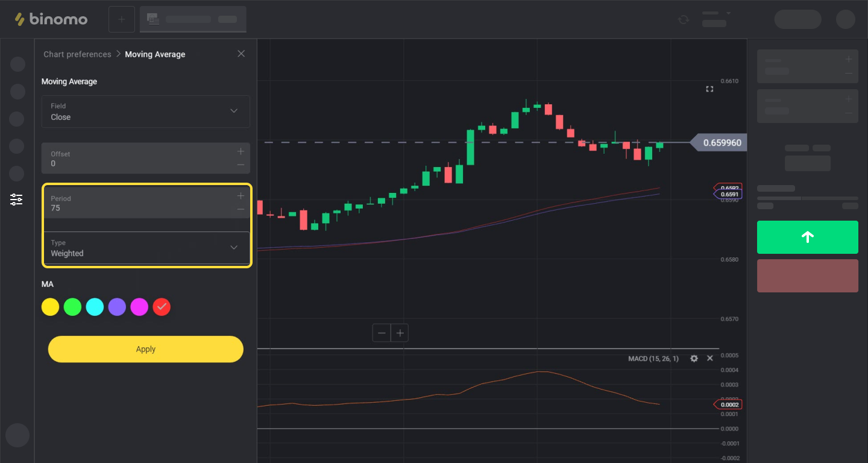Click the refresh icon in top bar
The height and width of the screenshot is (463, 868).
683,19
